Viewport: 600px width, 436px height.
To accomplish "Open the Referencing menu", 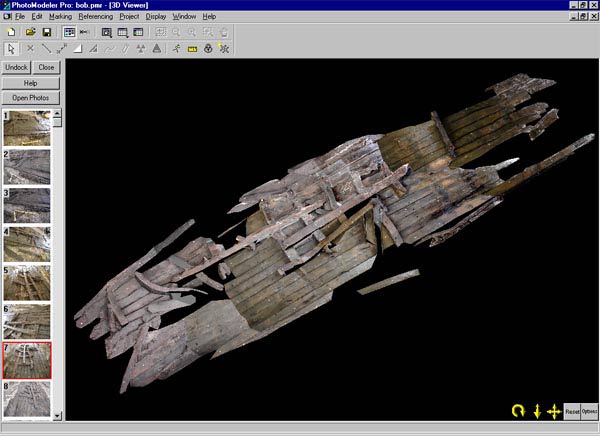I will pyautogui.click(x=96, y=16).
